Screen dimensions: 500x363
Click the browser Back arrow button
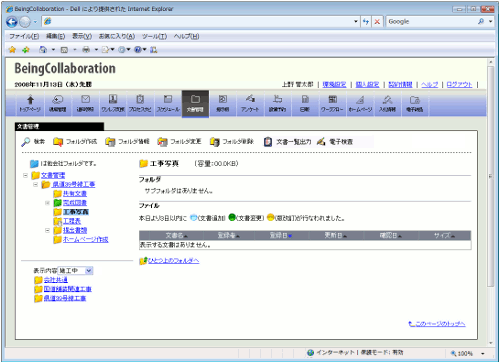coord(12,22)
